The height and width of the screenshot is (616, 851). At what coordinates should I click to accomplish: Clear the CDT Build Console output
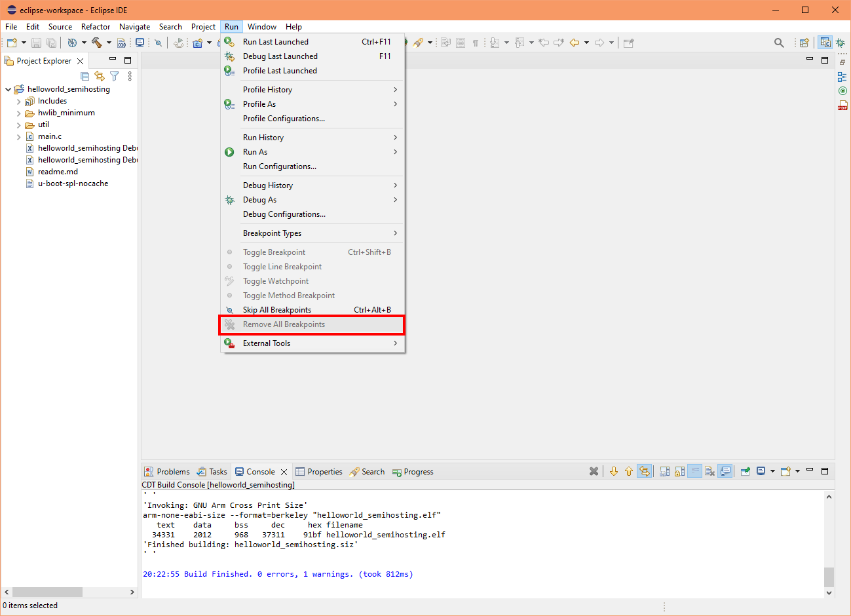click(709, 471)
